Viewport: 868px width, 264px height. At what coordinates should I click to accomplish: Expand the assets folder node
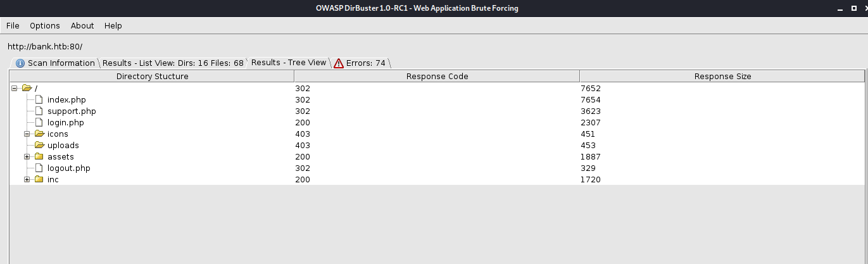point(27,157)
